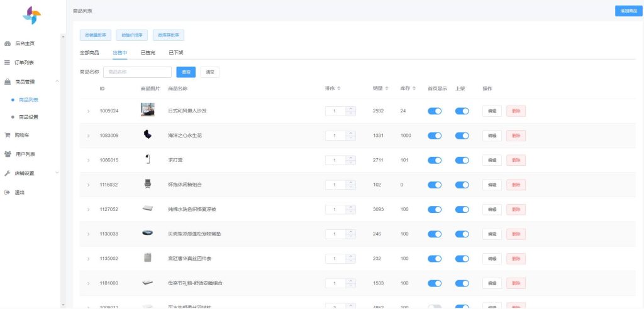The image size is (644, 309).
Task: Click sales value 3093
Action: coord(378,210)
